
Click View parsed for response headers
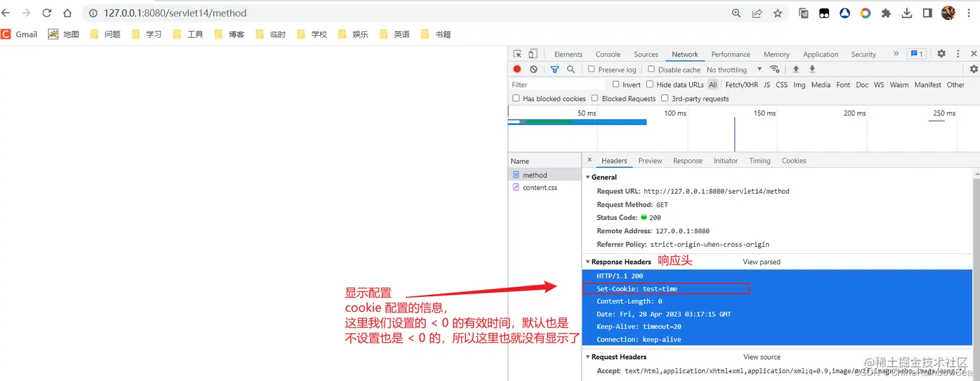coord(762,262)
